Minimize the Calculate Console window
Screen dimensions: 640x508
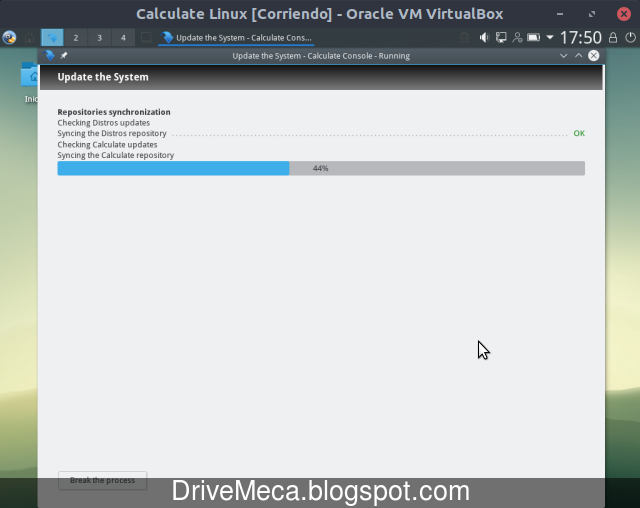(x=564, y=55)
